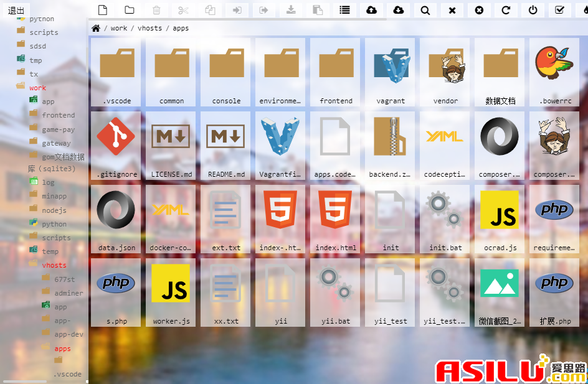Open the app-dev folder in sidebar tree

(x=69, y=334)
